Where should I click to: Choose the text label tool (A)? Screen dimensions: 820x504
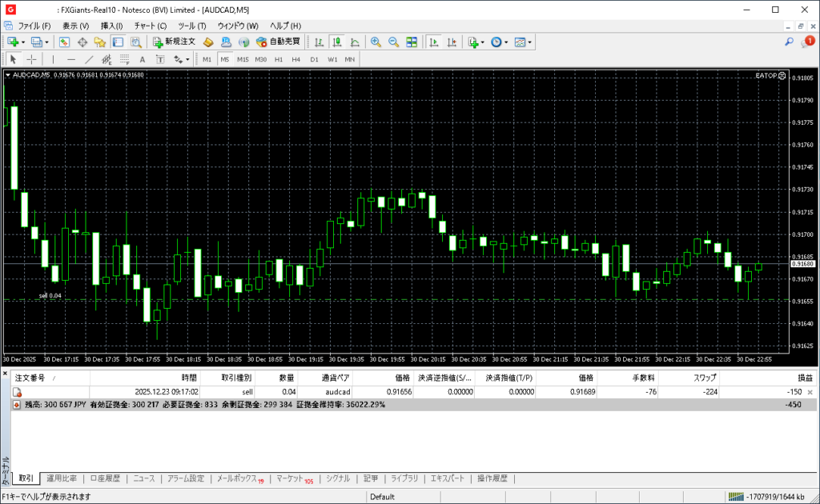point(143,59)
